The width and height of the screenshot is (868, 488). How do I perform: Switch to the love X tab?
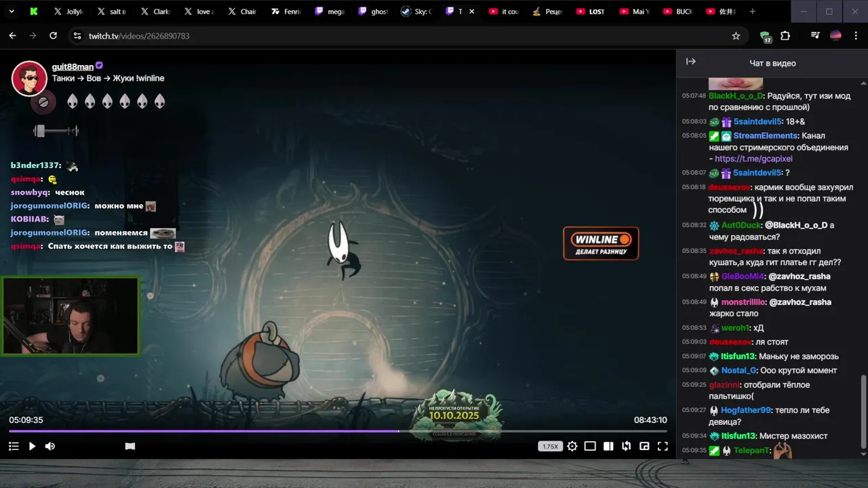198,12
